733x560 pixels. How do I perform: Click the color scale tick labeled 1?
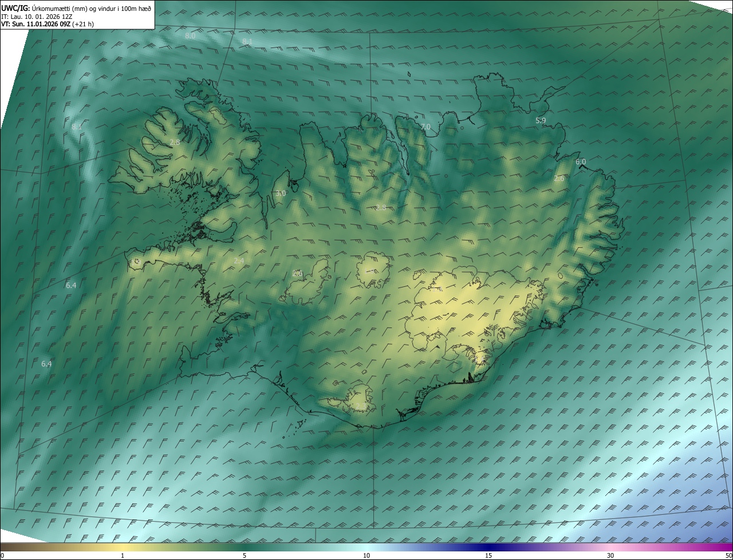click(x=123, y=555)
